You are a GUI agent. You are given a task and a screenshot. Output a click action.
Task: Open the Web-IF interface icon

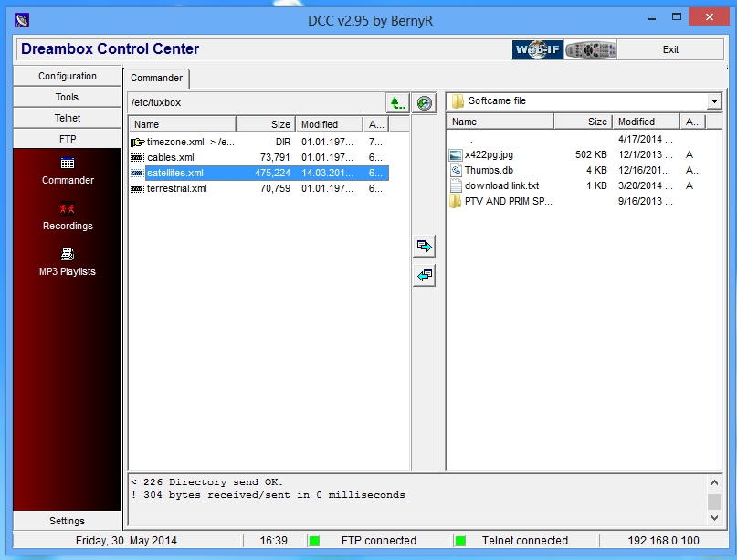pyautogui.click(x=538, y=49)
